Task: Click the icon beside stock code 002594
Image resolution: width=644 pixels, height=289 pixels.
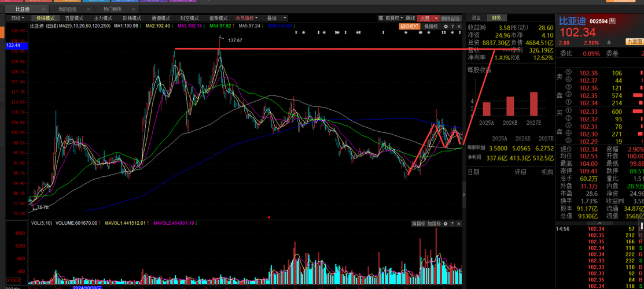Action: (x=612, y=21)
